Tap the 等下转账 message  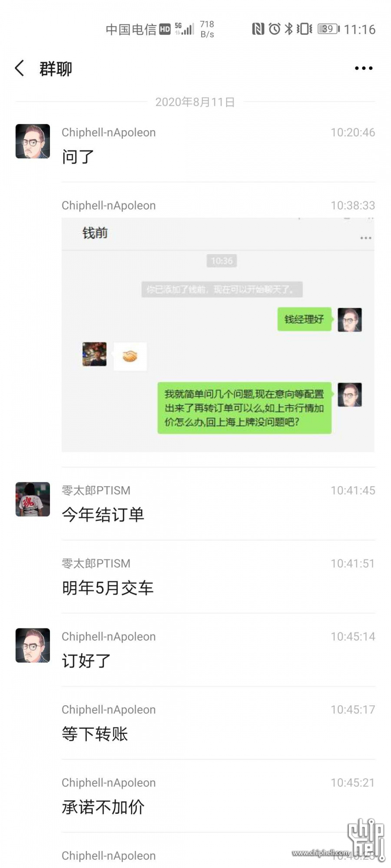pos(95,734)
